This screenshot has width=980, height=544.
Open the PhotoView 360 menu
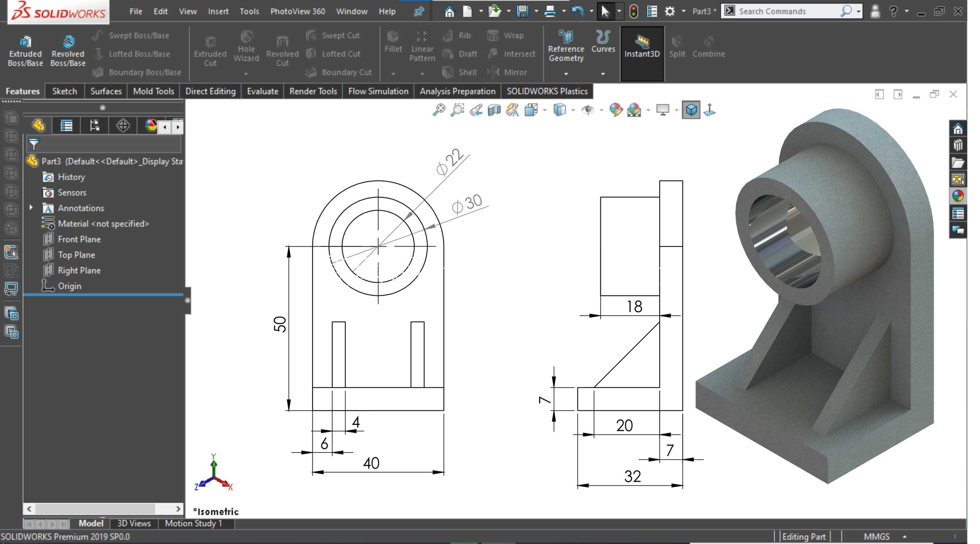(x=298, y=11)
